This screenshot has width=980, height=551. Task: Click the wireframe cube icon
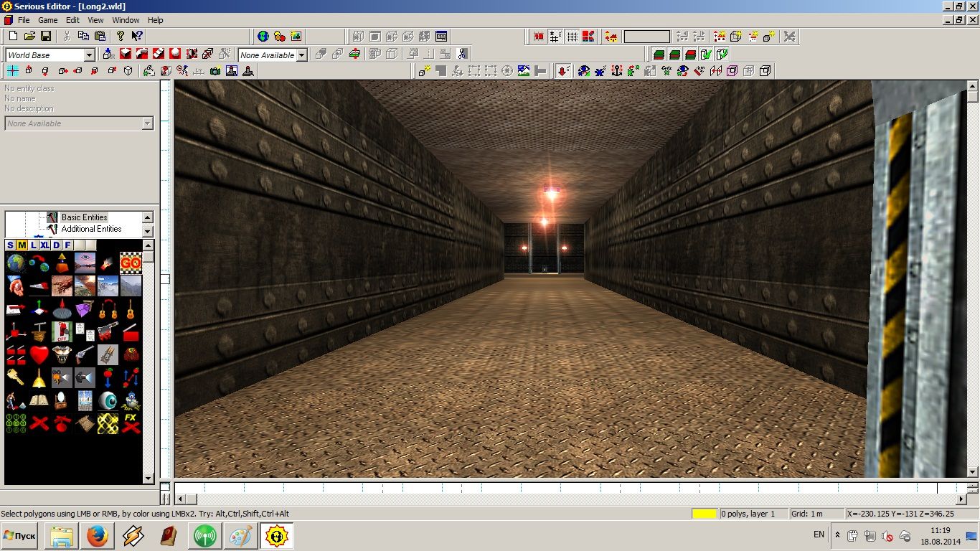point(128,71)
